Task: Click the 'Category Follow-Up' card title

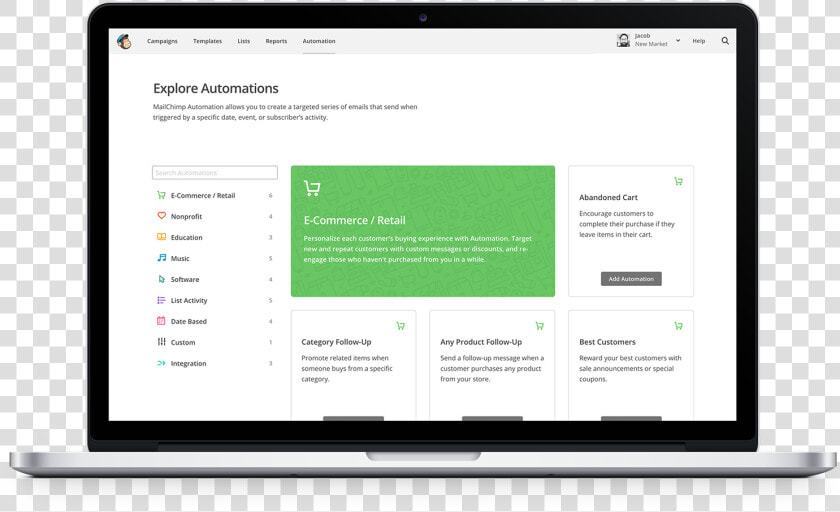Action: pos(336,342)
